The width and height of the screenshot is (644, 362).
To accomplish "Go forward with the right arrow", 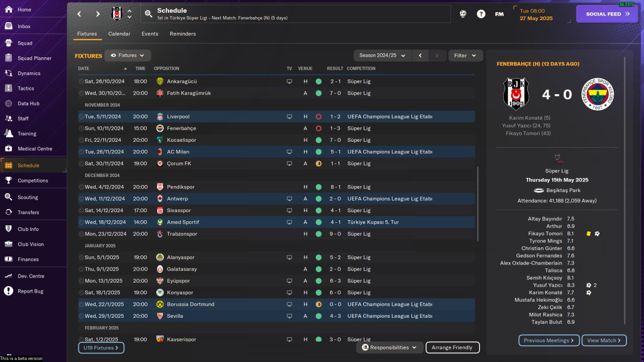I will [x=98, y=14].
